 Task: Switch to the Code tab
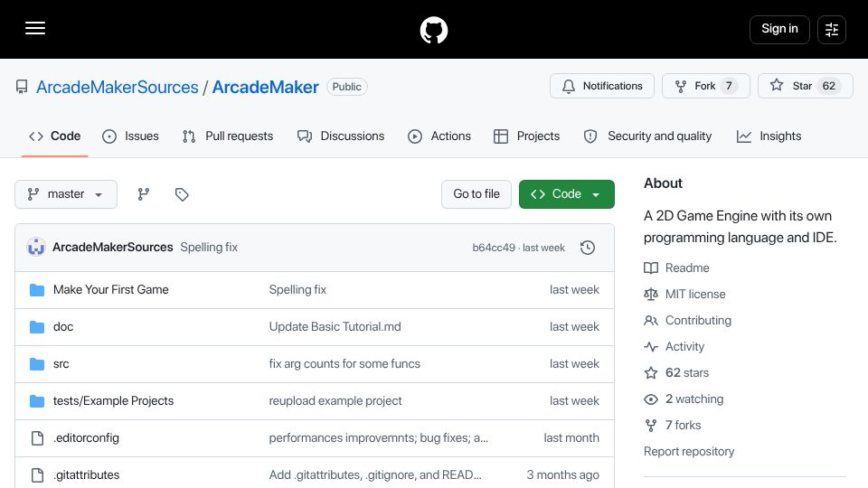(x=55, y=136)
